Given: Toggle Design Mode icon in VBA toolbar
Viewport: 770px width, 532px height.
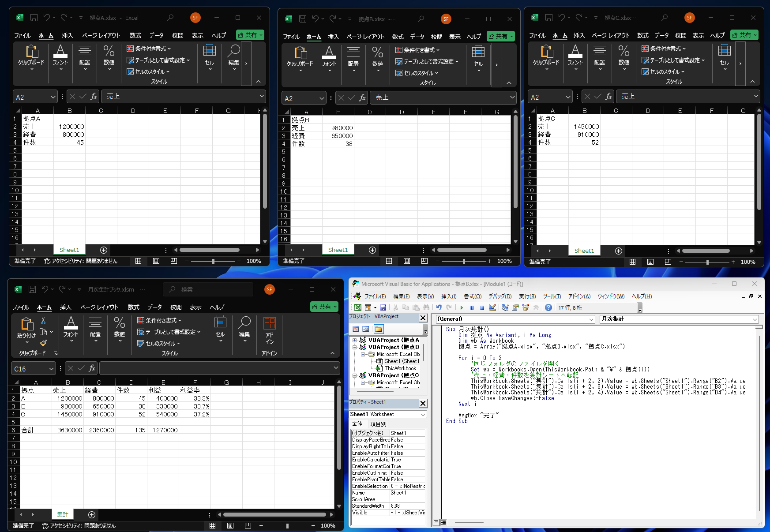Looking at the screenshot, I should click(x=492, y=307).
